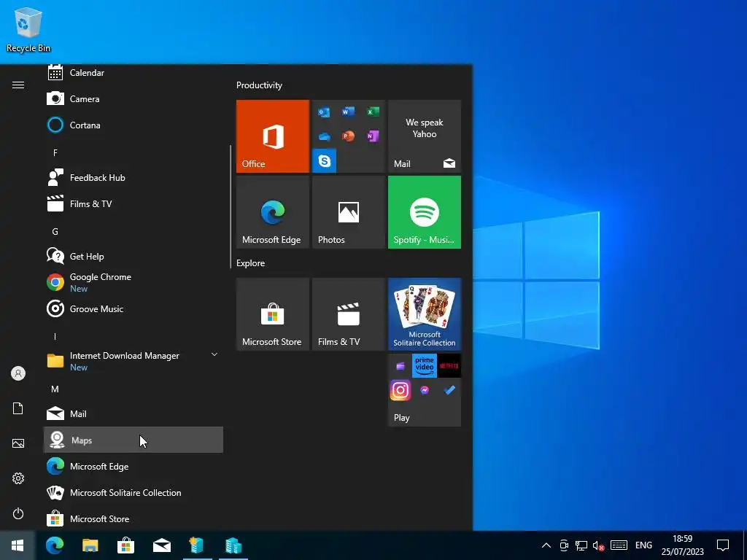Open Feedback Hub in app list
The width and height of the screenshot is (747, 560).
point(133,178)
